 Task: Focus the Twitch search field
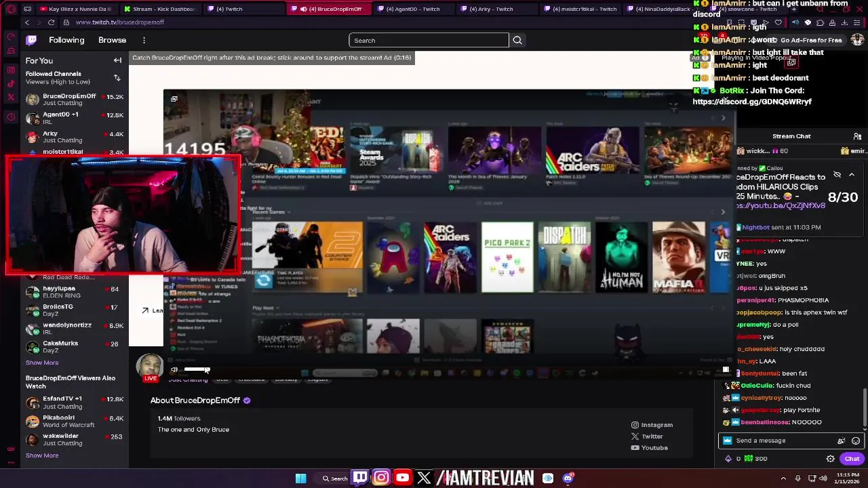(x=429, y=40)
